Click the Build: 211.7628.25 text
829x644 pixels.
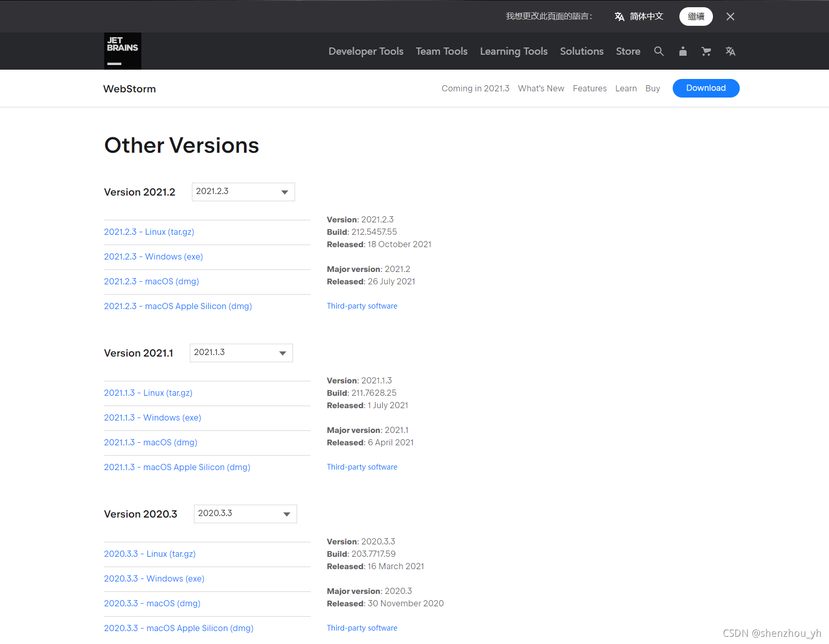pos(362,393)
